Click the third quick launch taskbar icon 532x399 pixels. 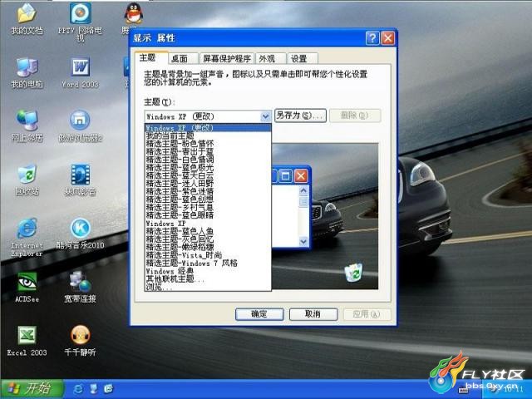(x=108, y=389)
